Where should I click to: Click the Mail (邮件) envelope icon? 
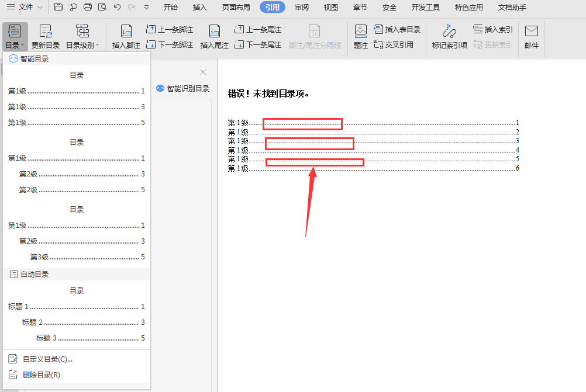click(x=531, y=31)
